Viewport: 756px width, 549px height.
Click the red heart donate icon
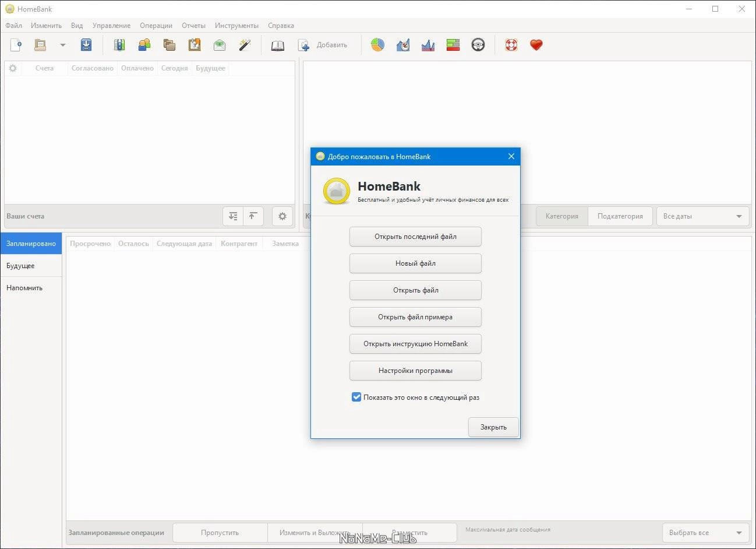coord(536,45)
